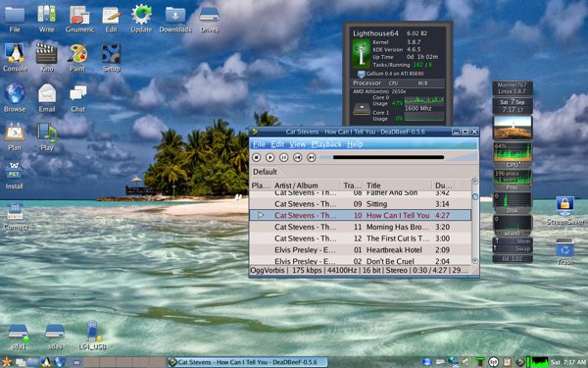This screenshot has height=368, width=588.
Task: Skip to the previous track in DeaDBeeF
Action: coord(298,157)
